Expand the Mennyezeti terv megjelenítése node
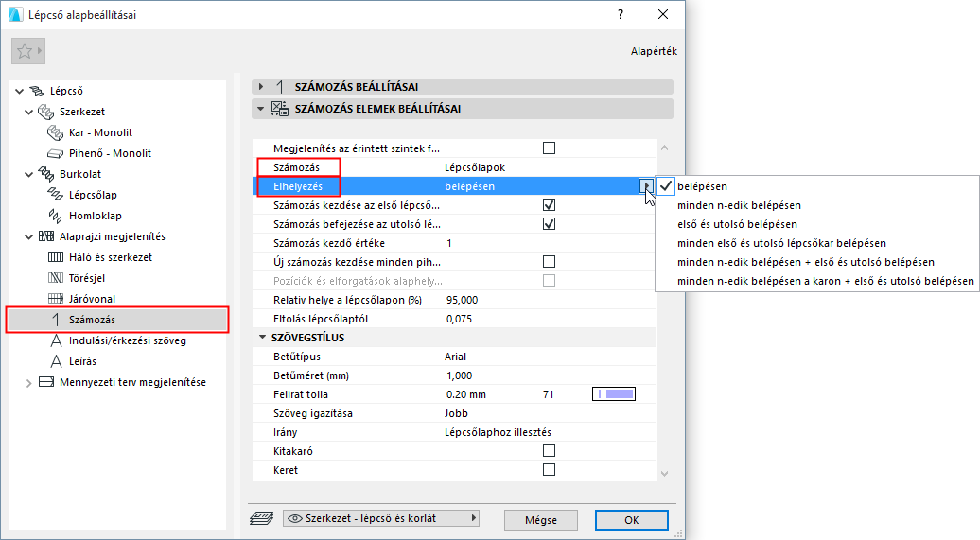The height and width of the screenshot is (540, 980). pyautogui.click(x=28, y=382)
